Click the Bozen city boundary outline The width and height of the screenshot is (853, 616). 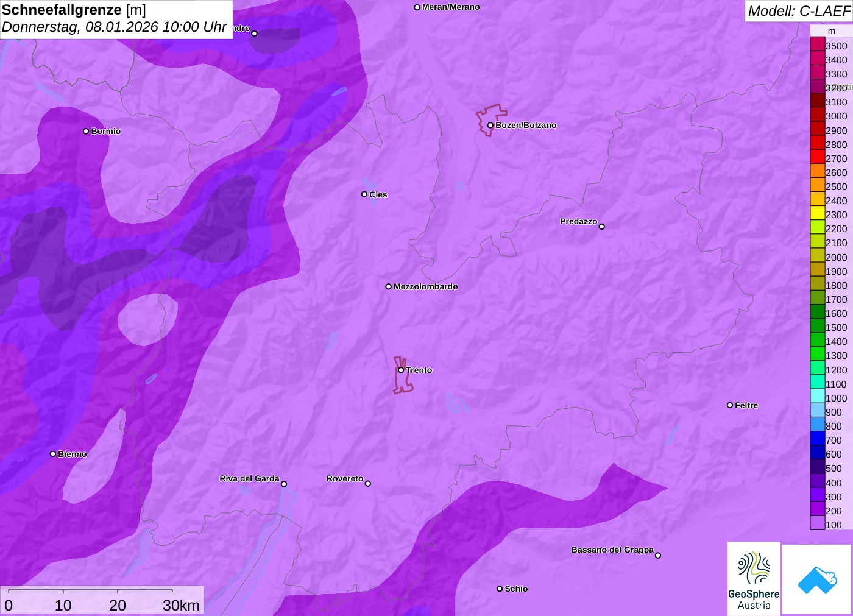point(491,120)
